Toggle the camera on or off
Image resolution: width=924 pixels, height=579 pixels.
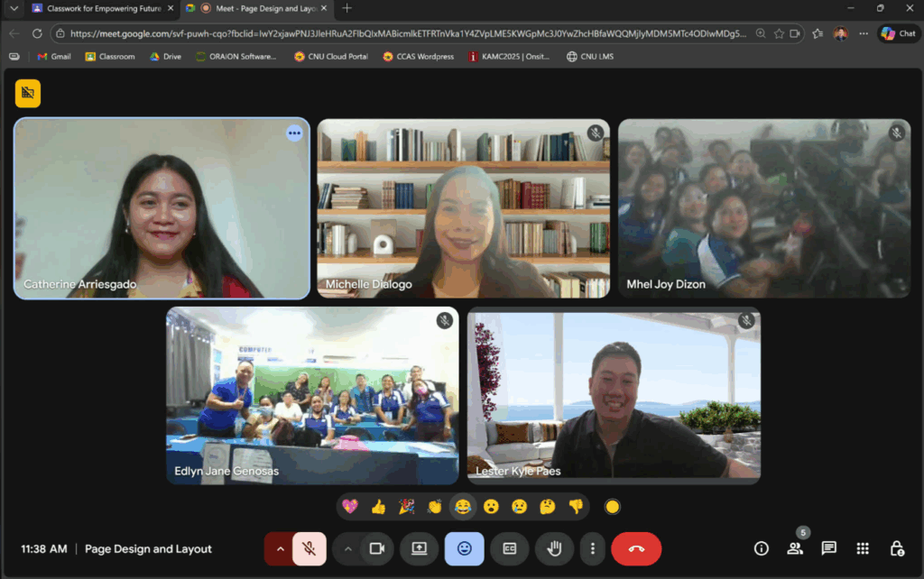[377, 548]
